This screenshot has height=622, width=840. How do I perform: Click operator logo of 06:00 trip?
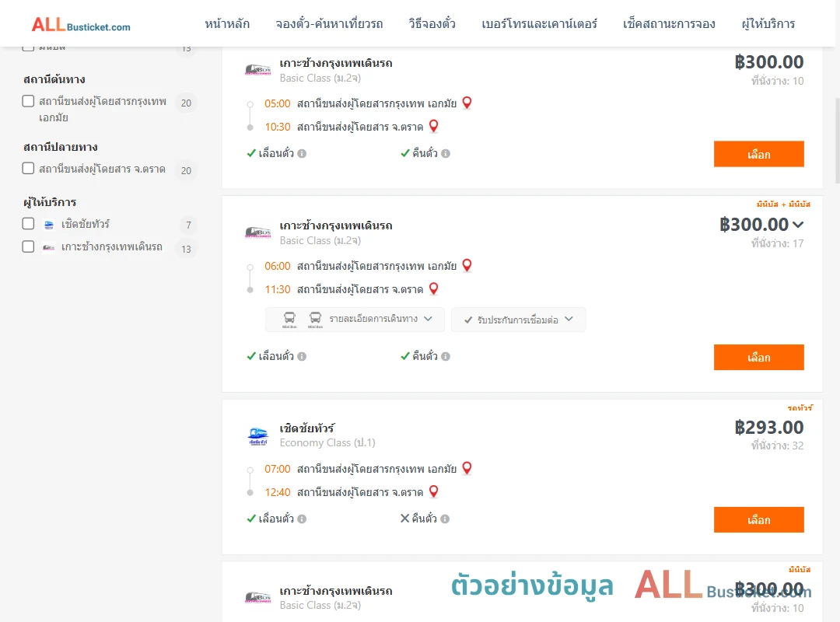(257, 232)
